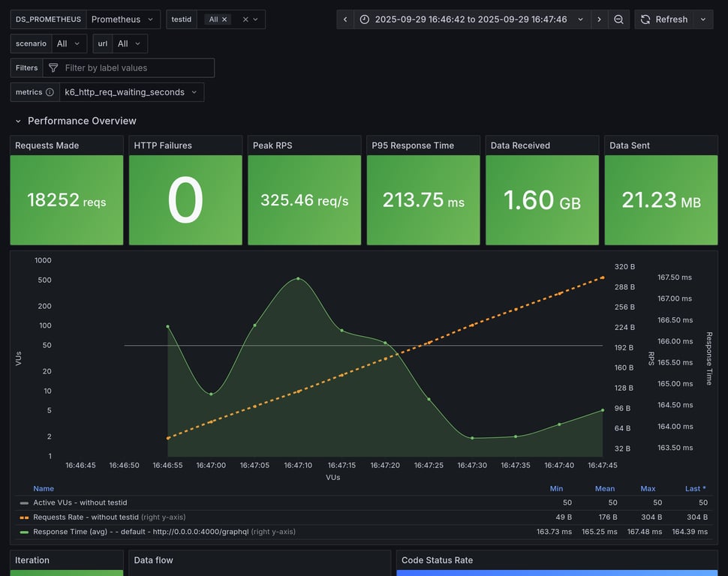
Task: Click the metrics info icon
Action: tap(50, 92)
